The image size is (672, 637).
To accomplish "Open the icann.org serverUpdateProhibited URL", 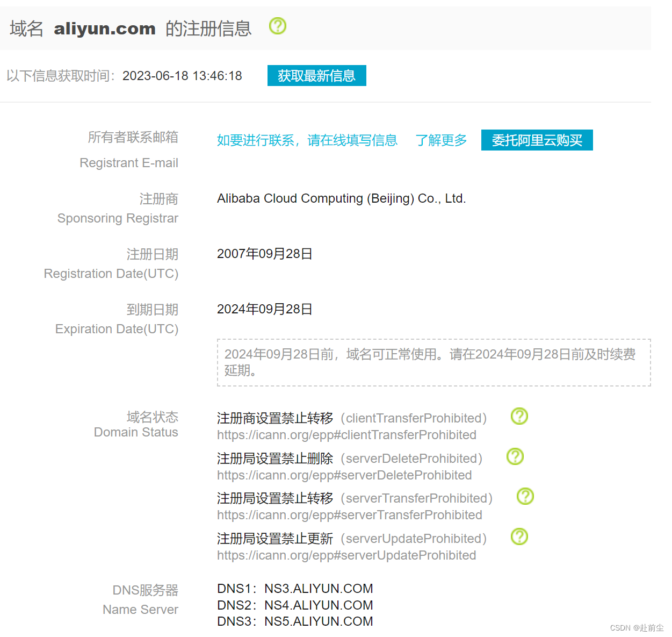I will coord(346,555).
